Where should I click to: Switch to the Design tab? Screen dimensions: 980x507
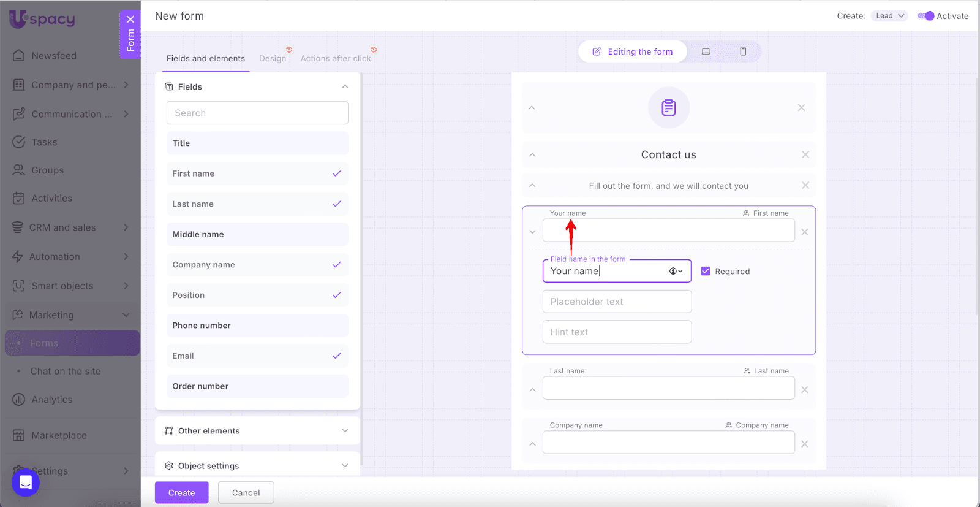pyautogui.click(x=273, y=59)
